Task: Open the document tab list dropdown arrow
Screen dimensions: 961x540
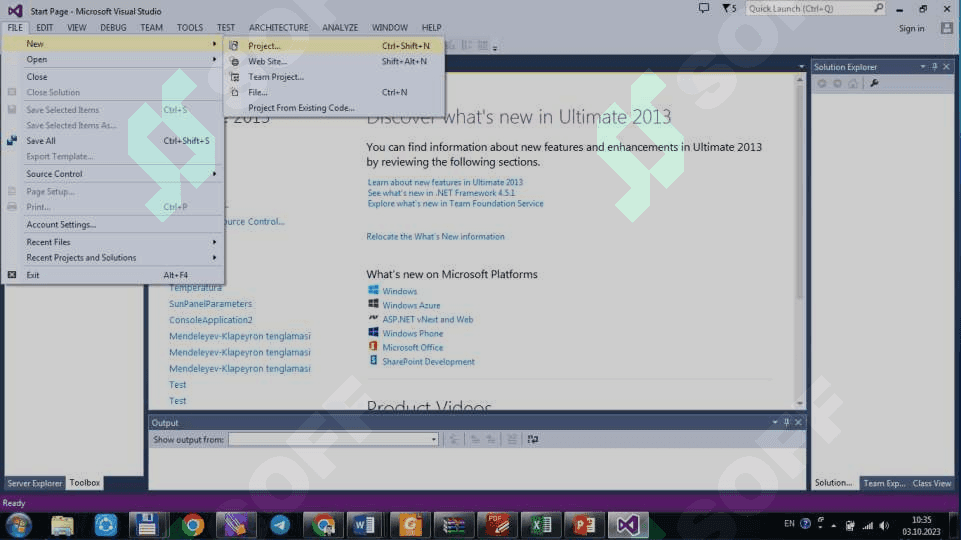Action: (801, 67)
